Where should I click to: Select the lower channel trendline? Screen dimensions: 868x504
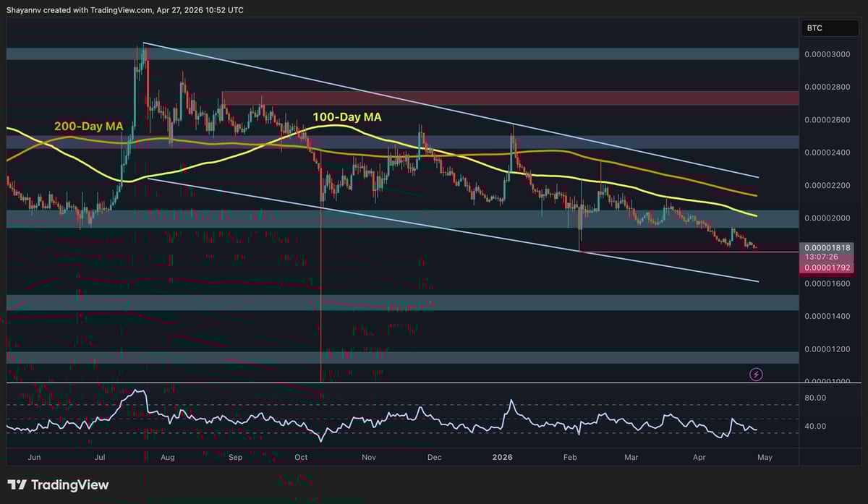pyautogui.click(x=434, y=224)
